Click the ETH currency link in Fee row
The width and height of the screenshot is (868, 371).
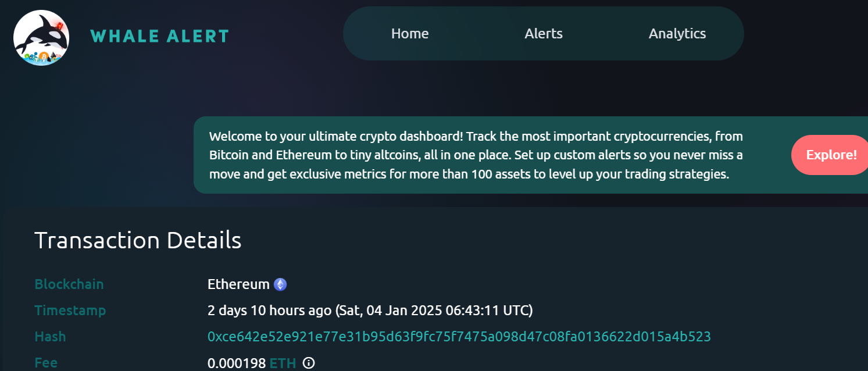click(x=283, y=363)
